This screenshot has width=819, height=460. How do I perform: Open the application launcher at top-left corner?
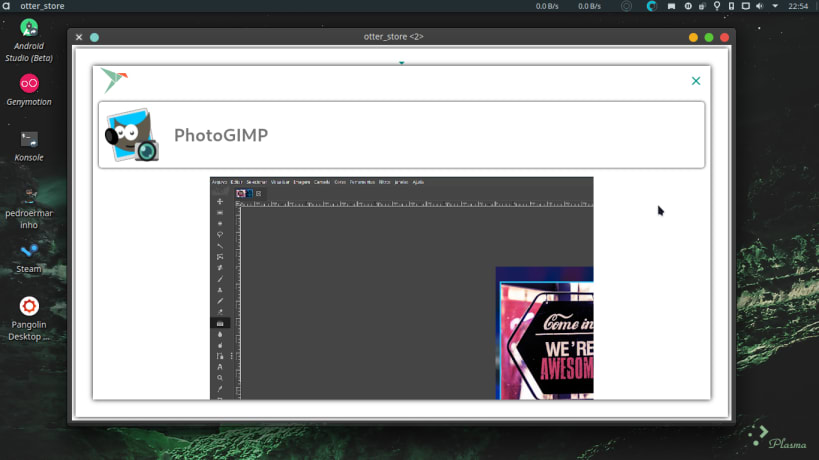(x=6, y=6)
